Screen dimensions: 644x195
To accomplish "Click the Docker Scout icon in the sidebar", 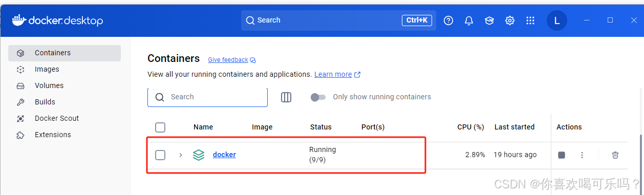I will coord(20,118).
